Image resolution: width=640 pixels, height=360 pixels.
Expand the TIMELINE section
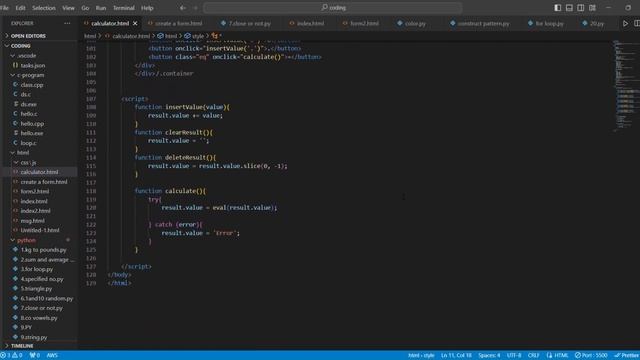click(x=22, y=346)
